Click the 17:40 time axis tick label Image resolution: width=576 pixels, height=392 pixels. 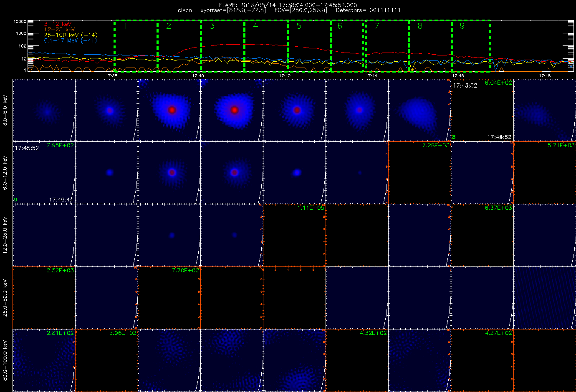pos(198,76)
